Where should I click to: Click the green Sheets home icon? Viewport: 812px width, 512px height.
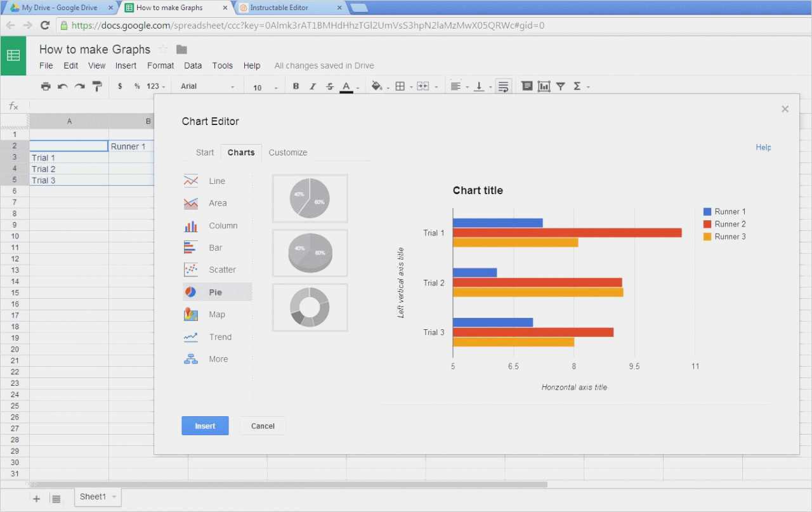[x=13, y=56]
